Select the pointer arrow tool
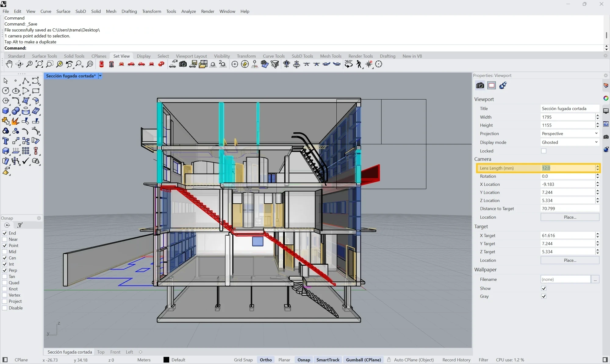This screenshot has width=610, height=364. (x=5, y=80)
